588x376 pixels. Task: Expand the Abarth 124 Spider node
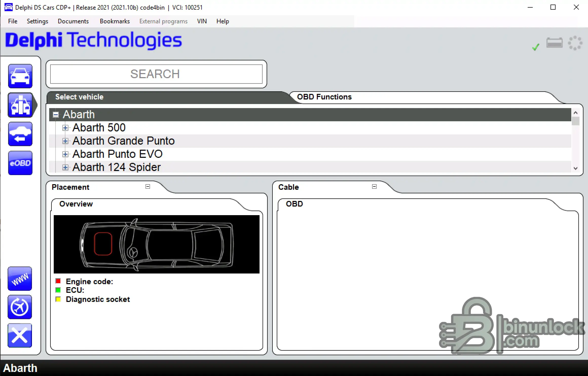[x=65, y=167]
